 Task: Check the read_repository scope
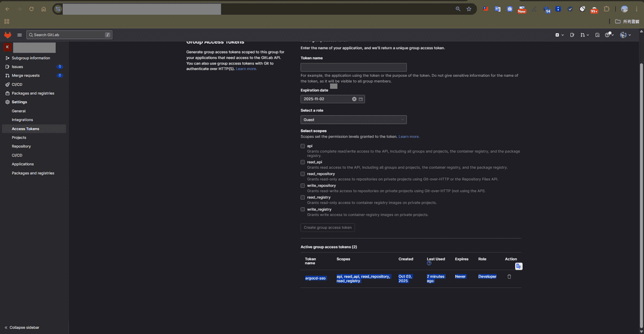click(x=303, y=174)
